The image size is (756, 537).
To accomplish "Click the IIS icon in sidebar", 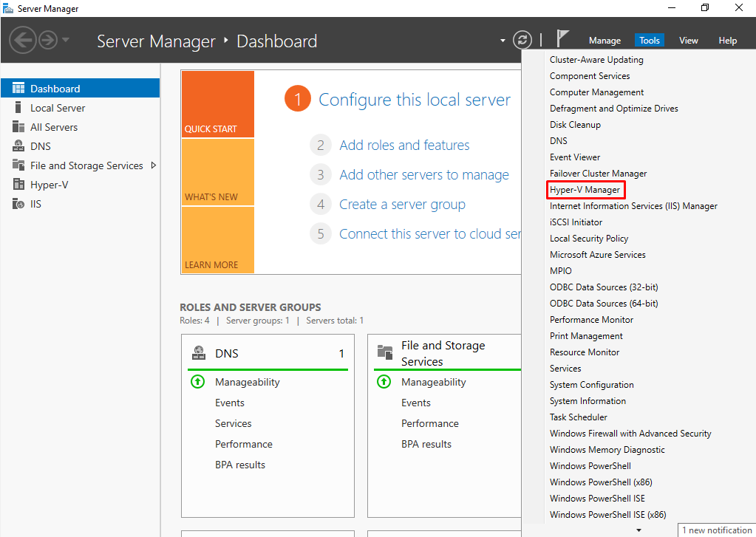I will click(x=18, y=204).
